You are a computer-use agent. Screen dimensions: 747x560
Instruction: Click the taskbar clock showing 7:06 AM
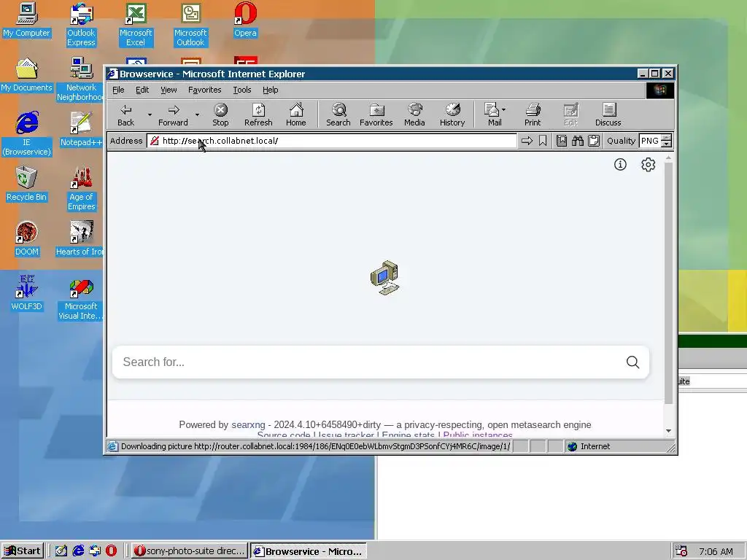(x=716, y=551)
